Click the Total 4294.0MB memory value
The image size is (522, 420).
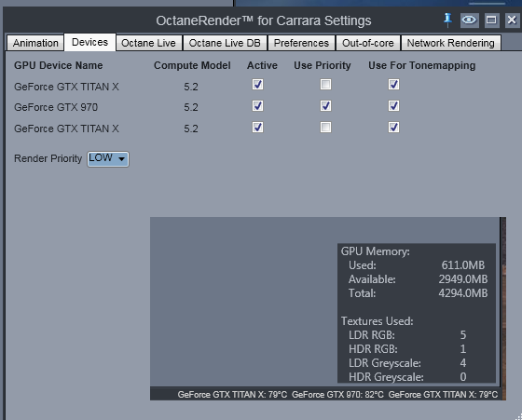(462, 293)
